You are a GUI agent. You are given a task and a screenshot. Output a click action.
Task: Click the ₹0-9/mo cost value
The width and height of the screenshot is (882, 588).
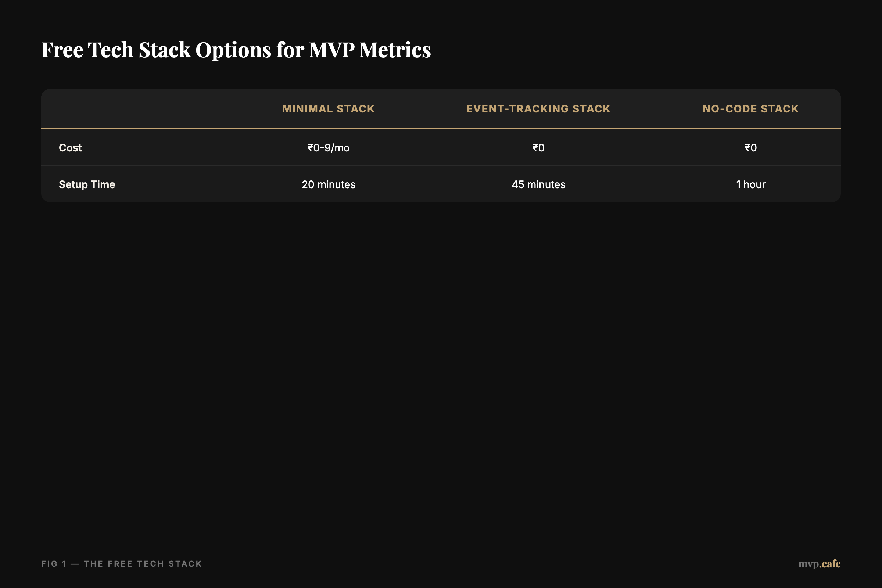328,148
